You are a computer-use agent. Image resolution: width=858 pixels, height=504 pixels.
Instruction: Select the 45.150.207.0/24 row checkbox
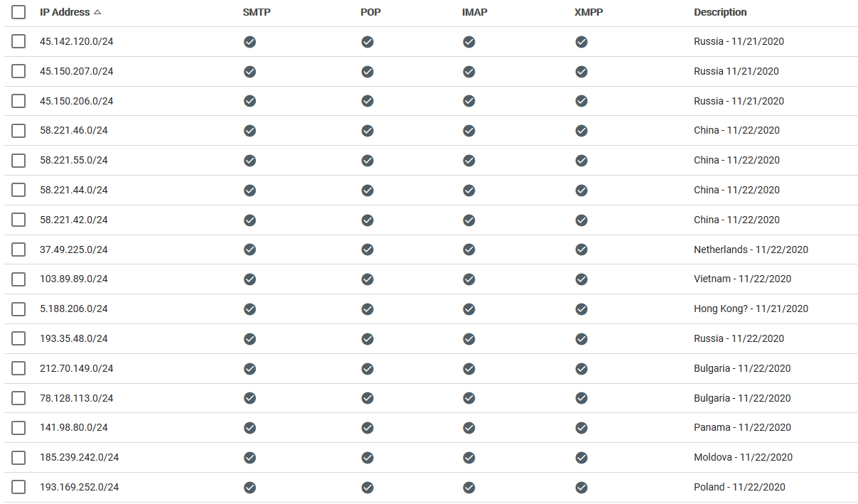[18, 71]
